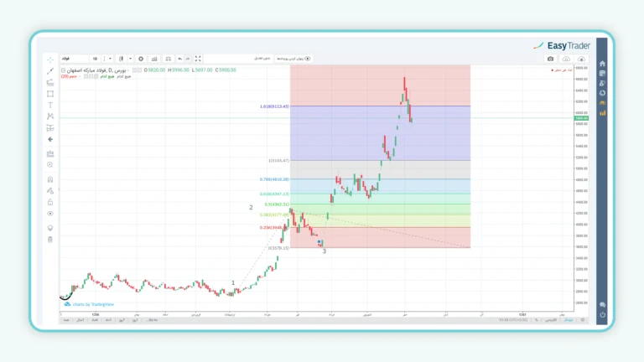Select the crosshair cursor tool

coord(50,60)
